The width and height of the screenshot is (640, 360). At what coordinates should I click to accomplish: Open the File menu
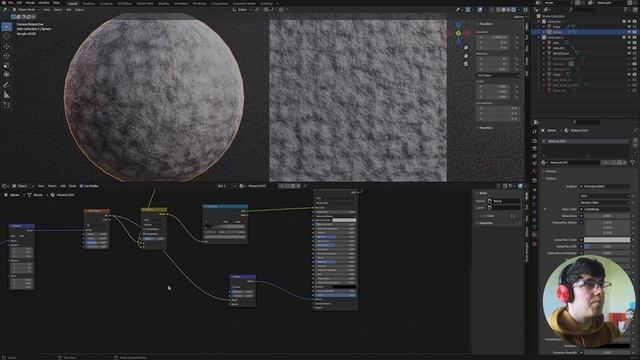[x=11, y=3]
